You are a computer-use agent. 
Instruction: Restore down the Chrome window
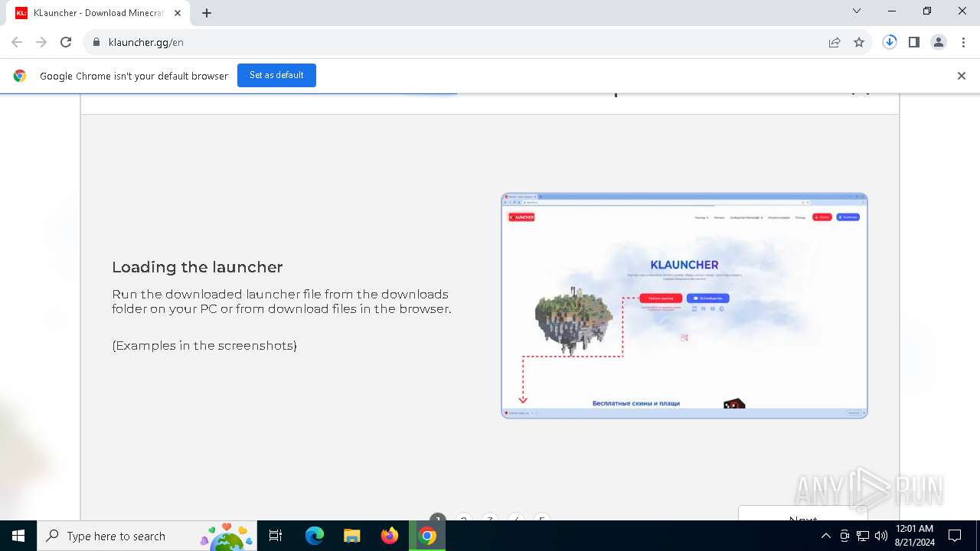coord(927,11)
